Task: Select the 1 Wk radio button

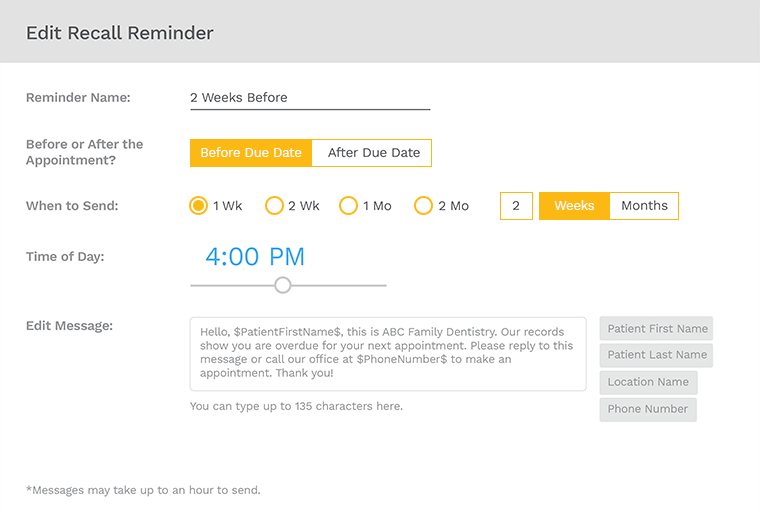Action: (198, 206)
